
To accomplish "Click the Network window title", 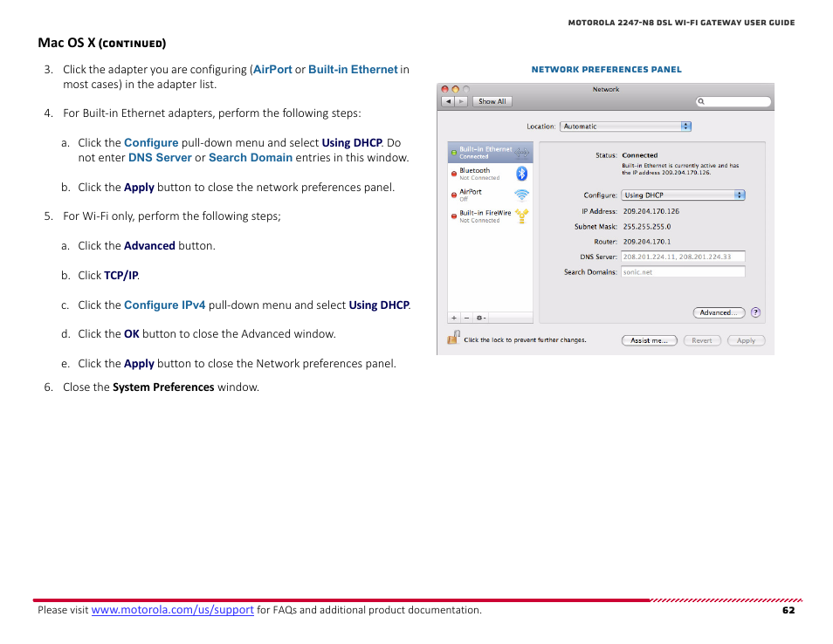I will [606, 89].
